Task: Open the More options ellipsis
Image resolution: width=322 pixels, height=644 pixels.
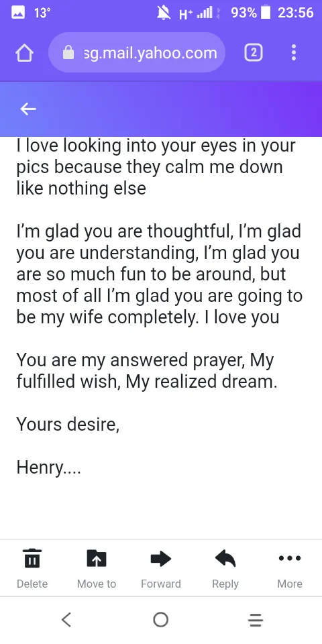Action: point(290,558)
